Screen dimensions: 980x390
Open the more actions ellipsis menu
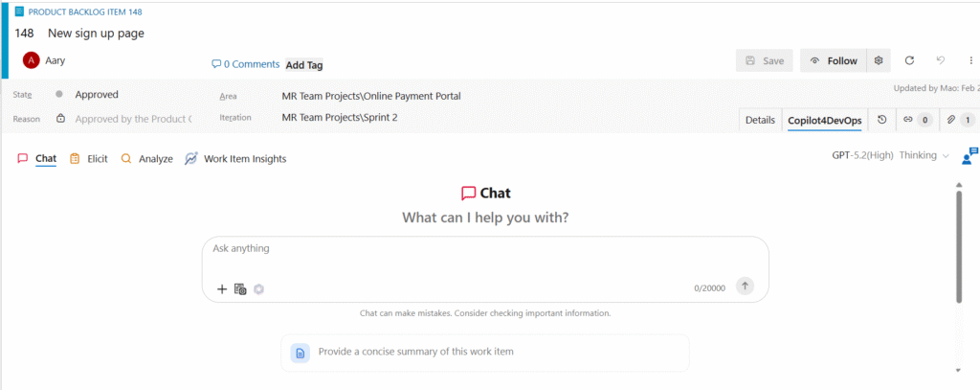(971, 60)
